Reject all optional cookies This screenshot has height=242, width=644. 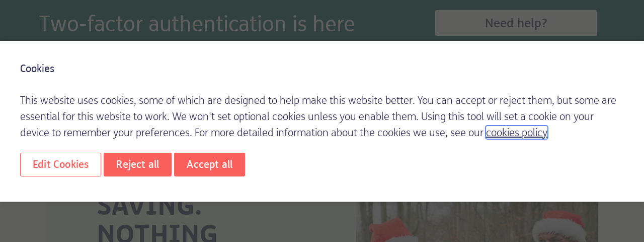[137, 164]
